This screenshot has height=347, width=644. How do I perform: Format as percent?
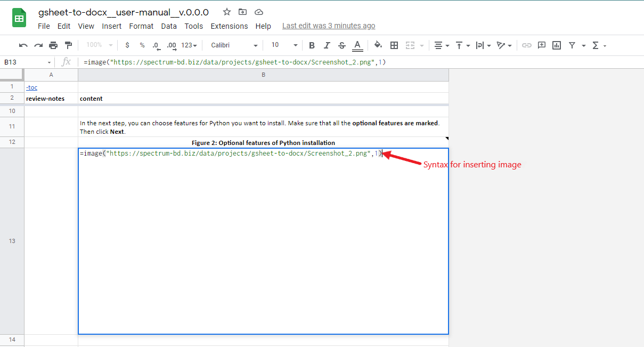[142, 45]
